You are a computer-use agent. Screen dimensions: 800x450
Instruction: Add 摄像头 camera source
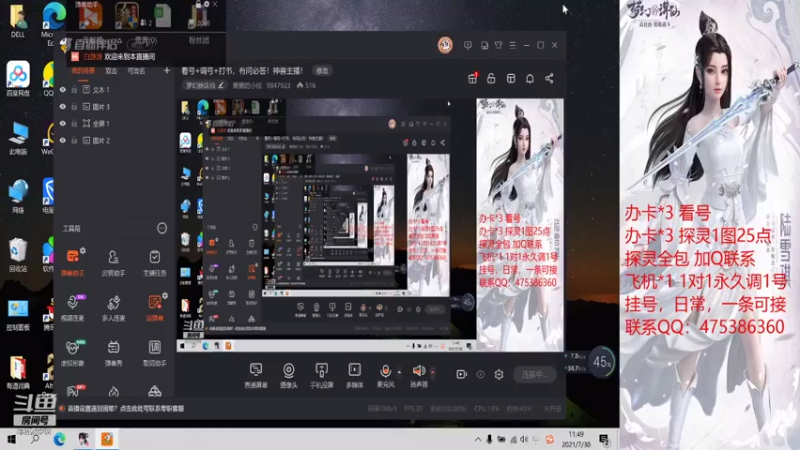tap(288, 375)
